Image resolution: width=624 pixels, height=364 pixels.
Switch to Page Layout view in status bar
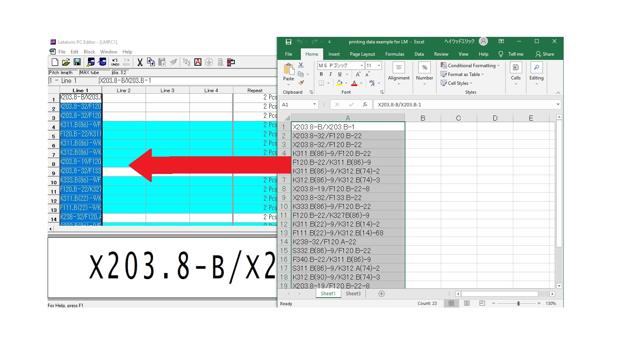click(x=467, y=303)
